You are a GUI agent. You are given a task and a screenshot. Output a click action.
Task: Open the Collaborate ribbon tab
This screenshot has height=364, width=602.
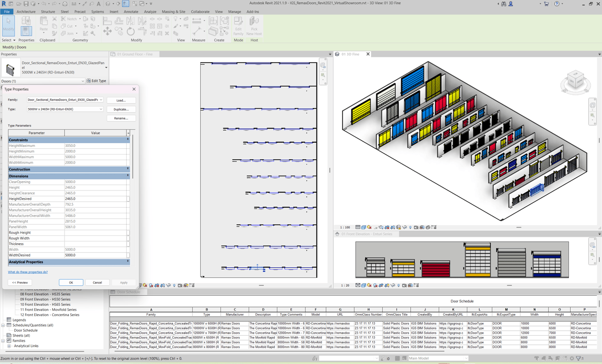point(200,12)
